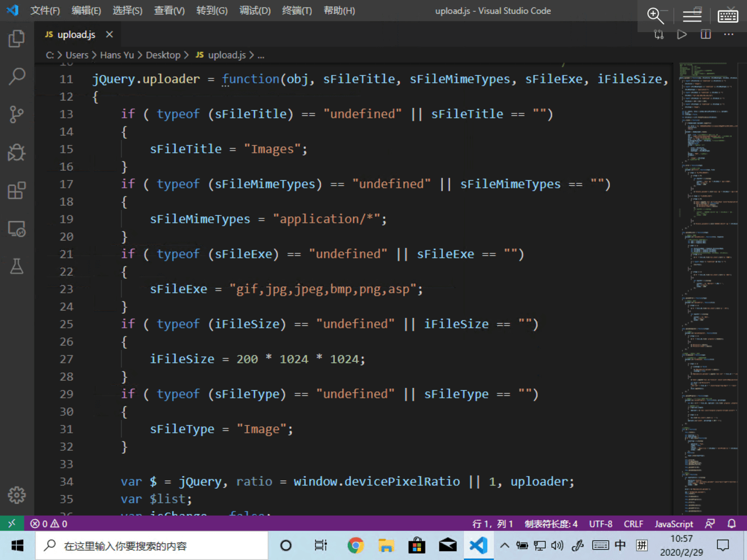Viewport: 747px width, 560px height.
Task: Split the editor to the right
Action: pyautogui.click(x=706, y=34)
